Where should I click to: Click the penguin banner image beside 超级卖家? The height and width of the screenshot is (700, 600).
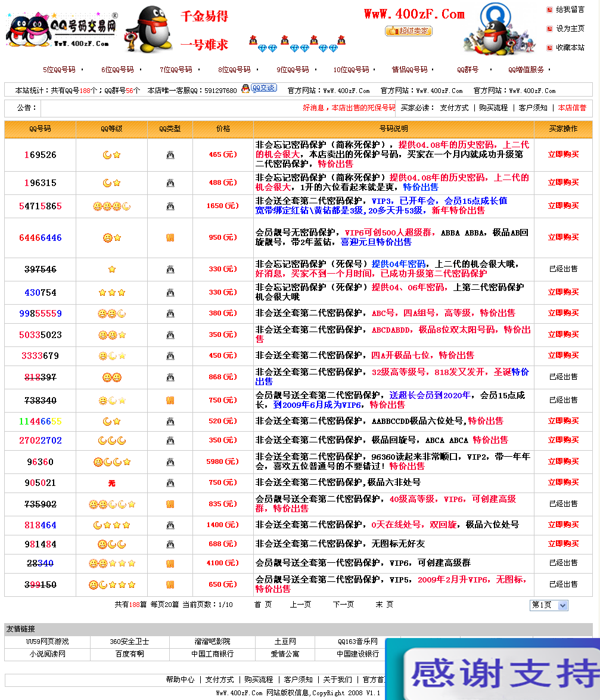coord(499,29)
